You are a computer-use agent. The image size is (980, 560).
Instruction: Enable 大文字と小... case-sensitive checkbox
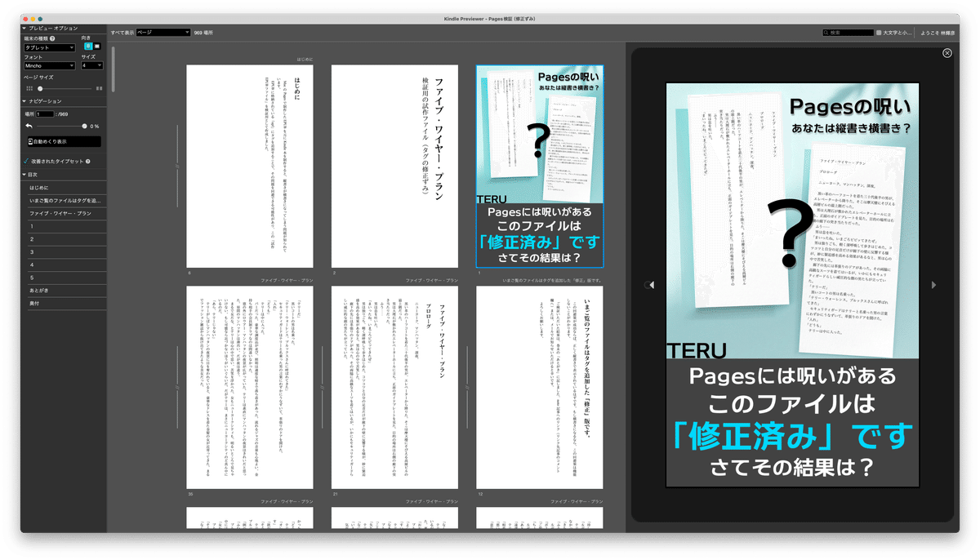tap(879, 33)
